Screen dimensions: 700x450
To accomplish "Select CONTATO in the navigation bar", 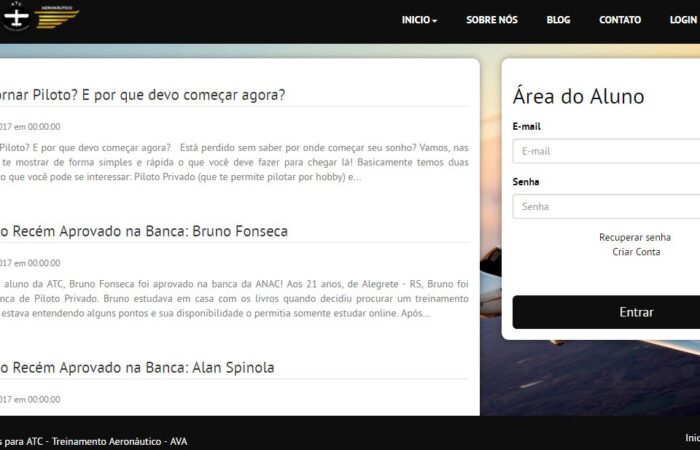I will [620, 20].
